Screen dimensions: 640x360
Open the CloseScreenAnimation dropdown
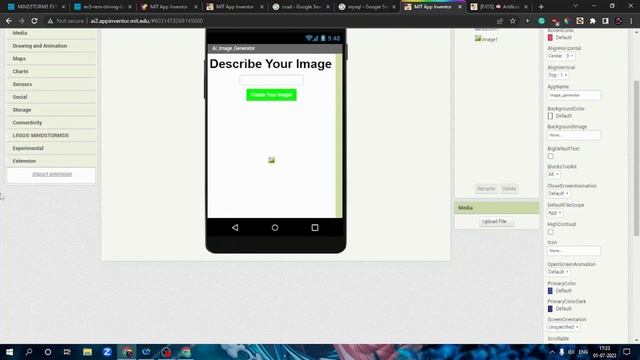(x=558, y=193)
